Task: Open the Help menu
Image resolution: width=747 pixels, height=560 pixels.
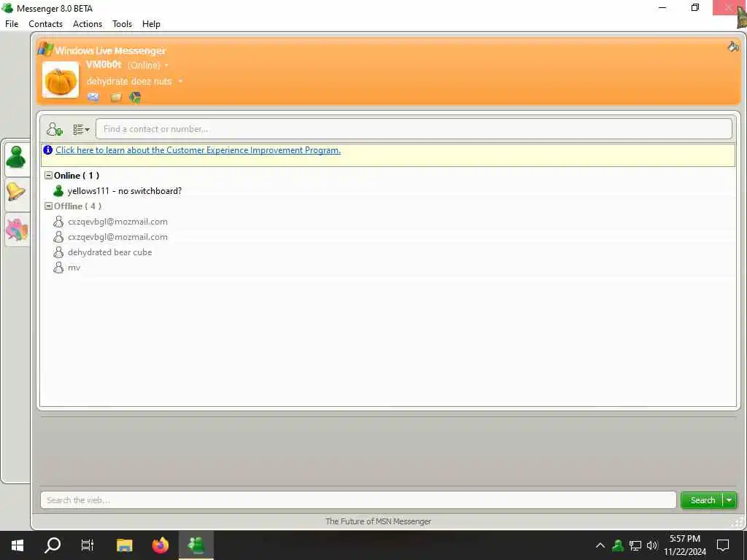Action: click(152, 24)
